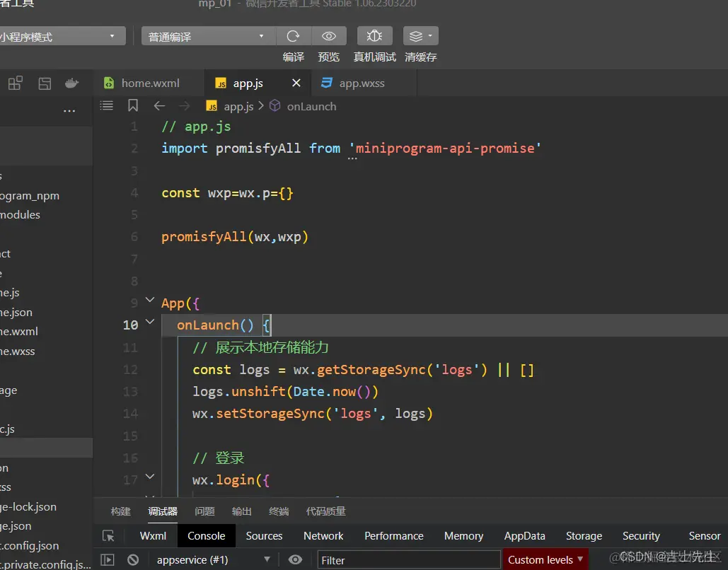This screenshot has height=570, width=728.
Task: Click the onLaunch cube symbol icon
Action: coord(275,106)
